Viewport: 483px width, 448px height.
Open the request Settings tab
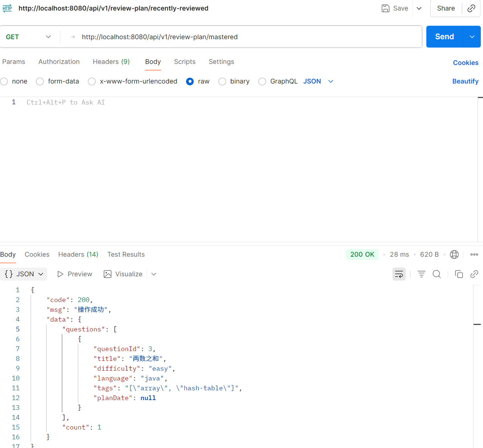pos(221,61)
